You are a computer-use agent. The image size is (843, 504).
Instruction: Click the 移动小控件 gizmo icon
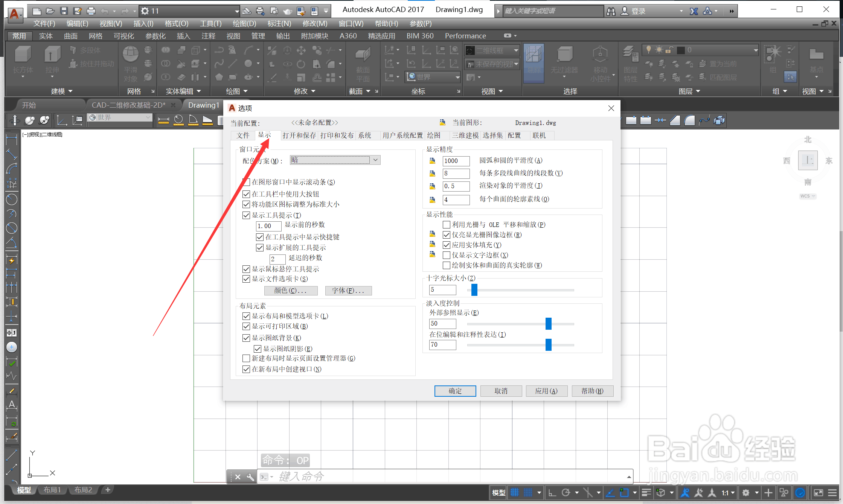[x=600, y=64]
